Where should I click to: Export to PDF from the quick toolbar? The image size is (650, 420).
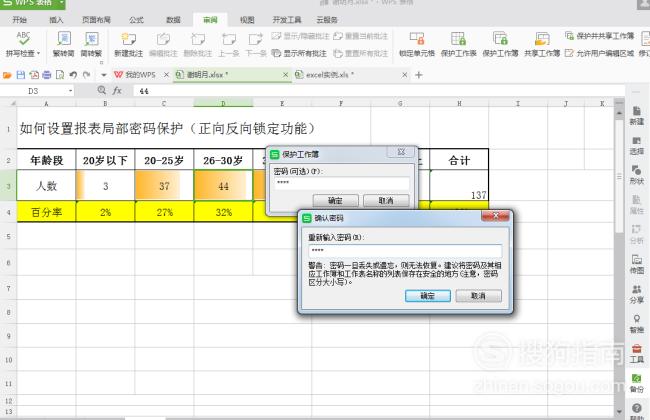pos(34,75)
